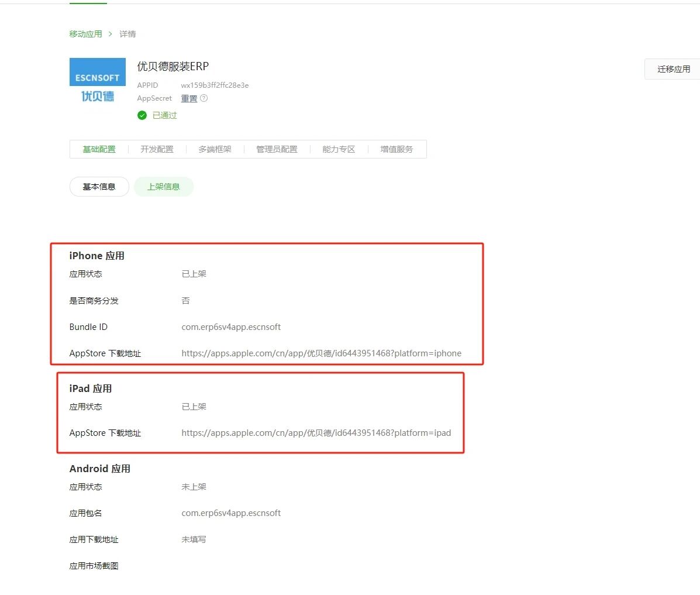Click the 详情 breadcrumb text

pyautogui.click(x=127, y=34)
